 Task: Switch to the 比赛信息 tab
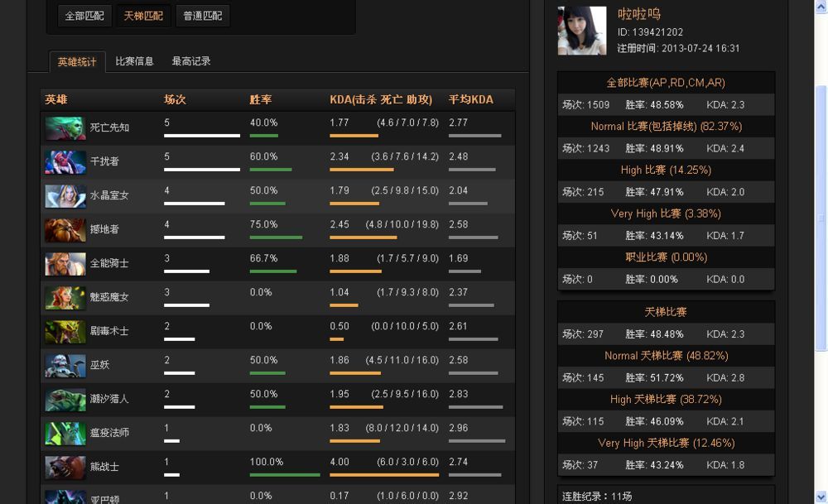tap(134, 61)
